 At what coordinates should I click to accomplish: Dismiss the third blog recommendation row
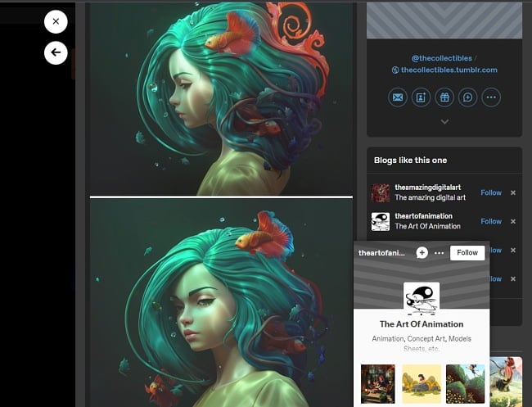pyautogui.click(x=513, y=250)
